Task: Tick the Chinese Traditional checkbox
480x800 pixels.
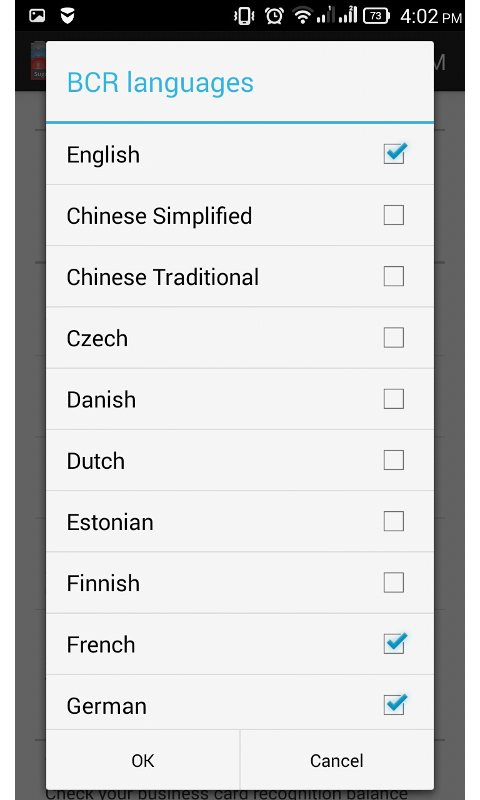Action: click(394, 277)
